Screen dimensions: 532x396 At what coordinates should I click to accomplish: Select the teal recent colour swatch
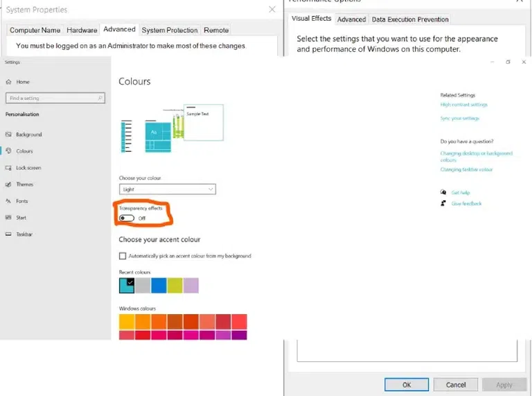tap(127, 286)
